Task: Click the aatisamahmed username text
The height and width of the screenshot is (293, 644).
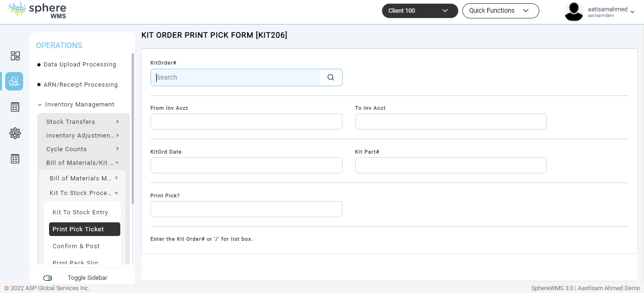Action: tap(608, 9)
